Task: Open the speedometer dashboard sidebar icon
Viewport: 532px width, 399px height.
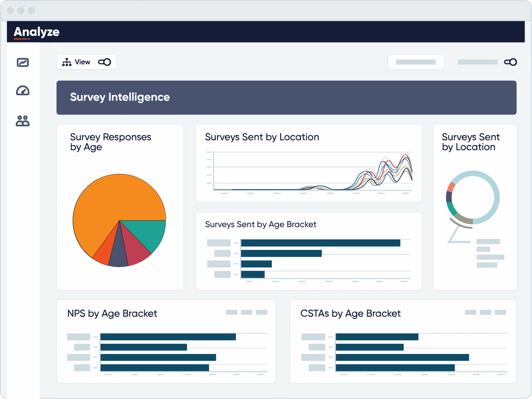Action: pos(23,91)
